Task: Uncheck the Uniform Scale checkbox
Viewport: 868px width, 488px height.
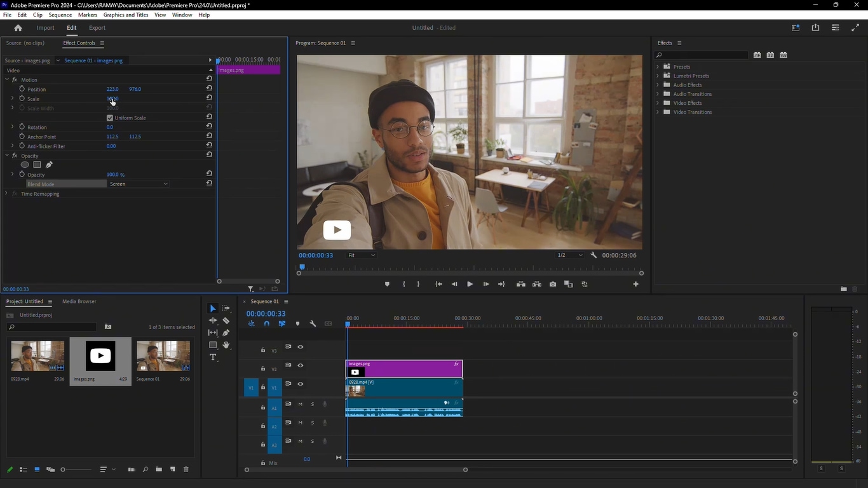Action: coord(109,118)
